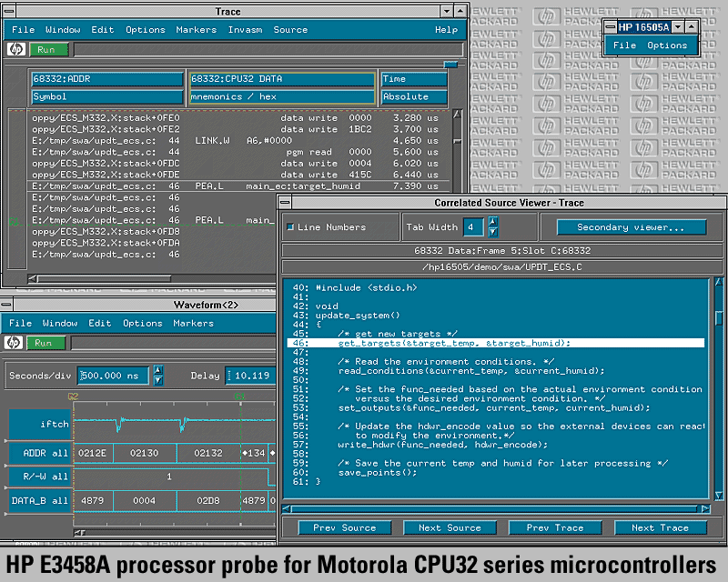Select the DATA_B all signal label
The image size is (728, 582).
(x=40, y=501)
